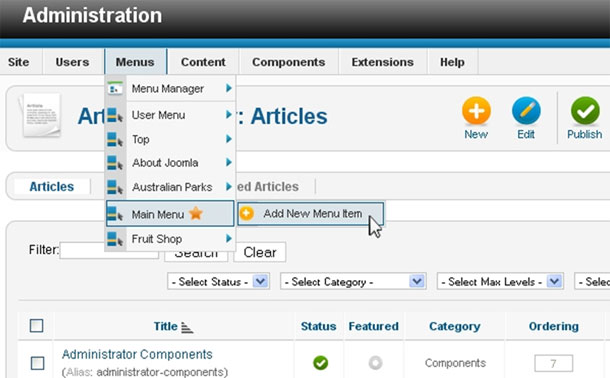
Task: Choose Menu Manager in the Menus dropdown
Action: (x=170, y=89)
